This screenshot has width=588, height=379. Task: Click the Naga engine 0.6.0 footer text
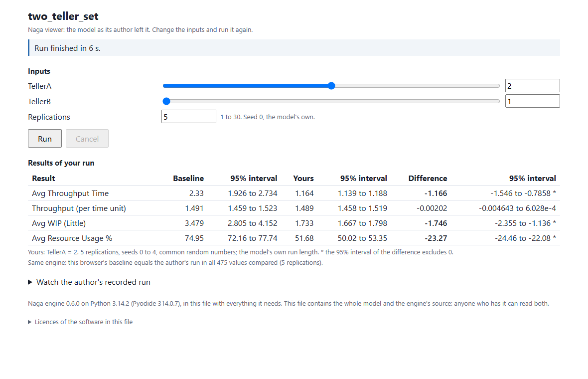tap(289, 304)
